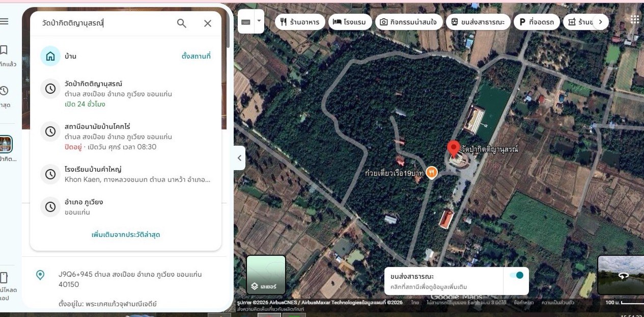The image size is (644, 317).
Task: Click the magnifier search icon
Action: point(182,23)
